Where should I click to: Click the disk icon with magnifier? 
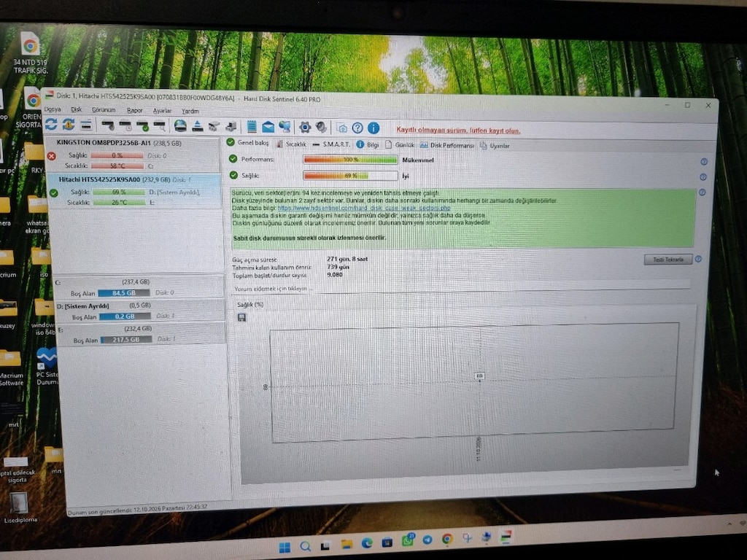(x=160, y=125)
